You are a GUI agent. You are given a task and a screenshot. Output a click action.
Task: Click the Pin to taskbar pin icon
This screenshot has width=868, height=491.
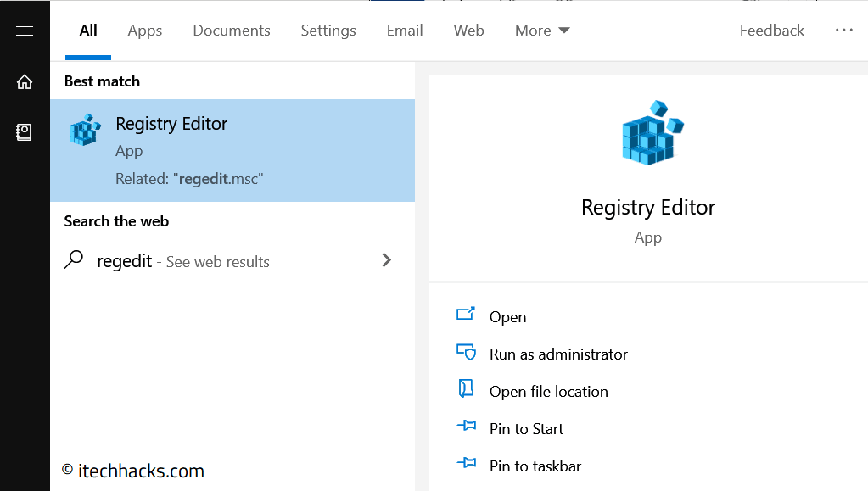[466, 465]
